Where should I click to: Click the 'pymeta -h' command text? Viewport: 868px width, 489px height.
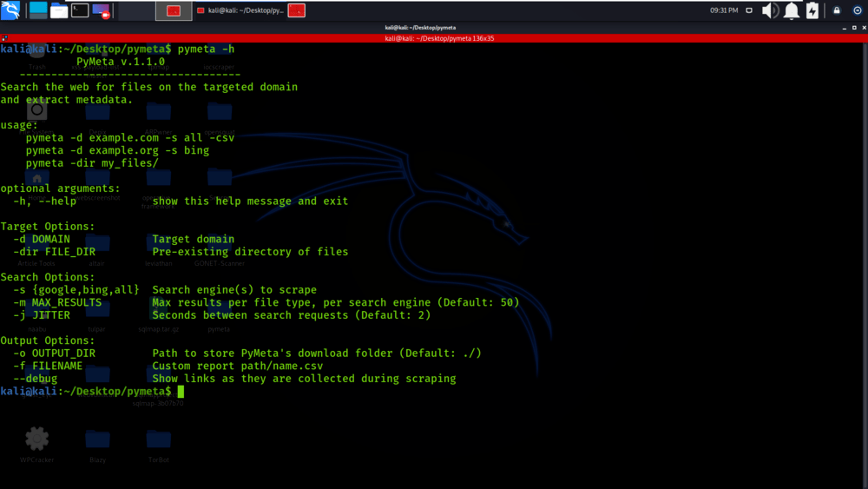[x=206, y=49]
